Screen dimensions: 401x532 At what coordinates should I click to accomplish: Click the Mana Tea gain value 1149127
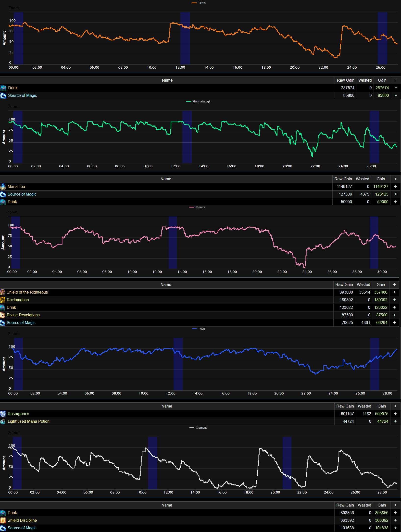[381, 187]
